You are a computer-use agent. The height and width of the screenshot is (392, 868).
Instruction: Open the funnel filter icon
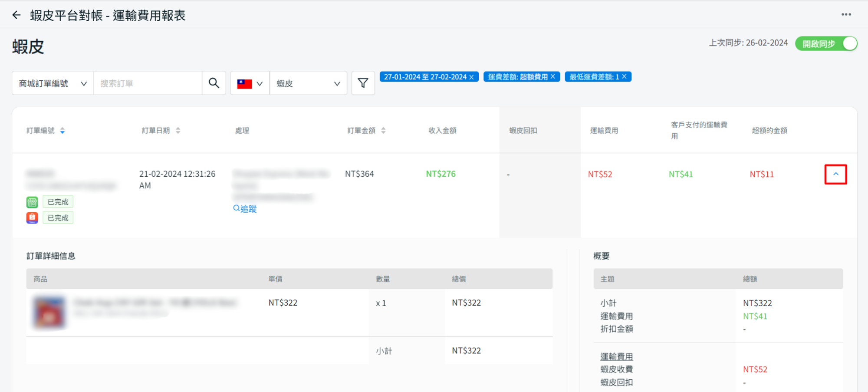tap(363, 83)
